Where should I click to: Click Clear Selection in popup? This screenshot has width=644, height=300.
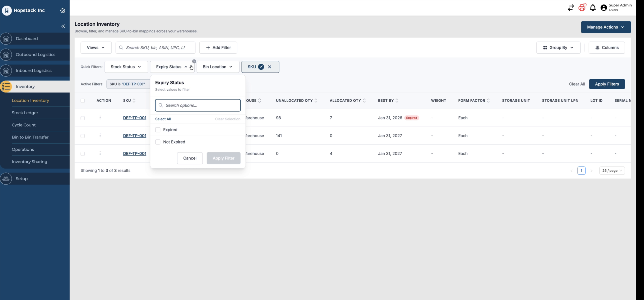[228, 119]
